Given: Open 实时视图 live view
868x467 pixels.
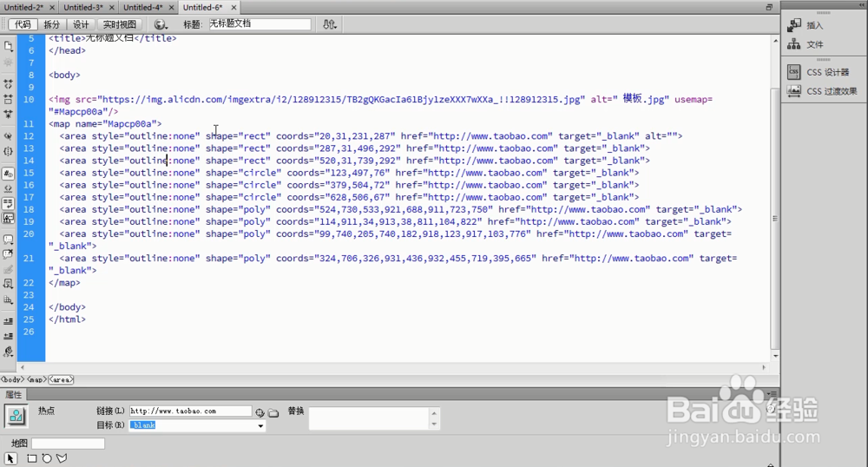Looking at the screenshot, I should click(120, 24).
